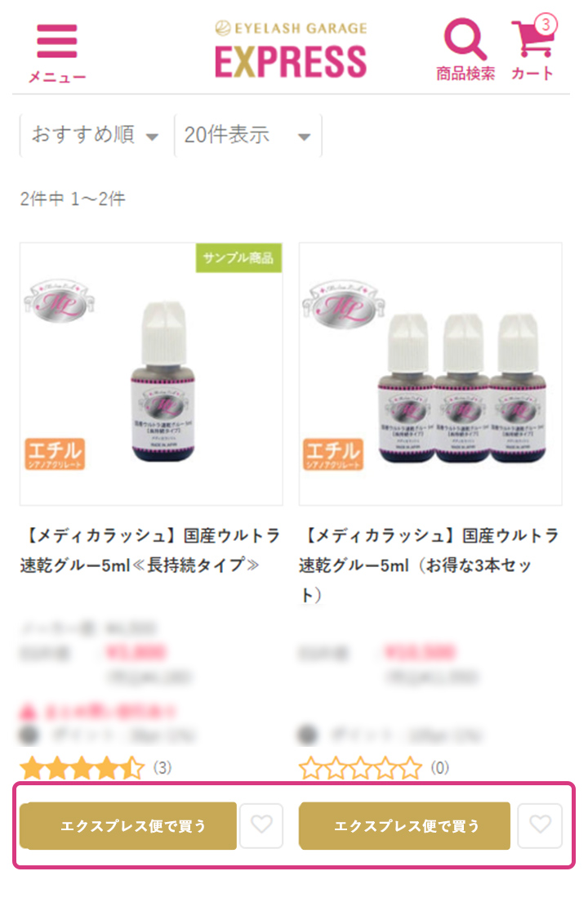588x907 pixels.
Task: Open the お得な3本セット product title link
Action: tap(429, 565)
